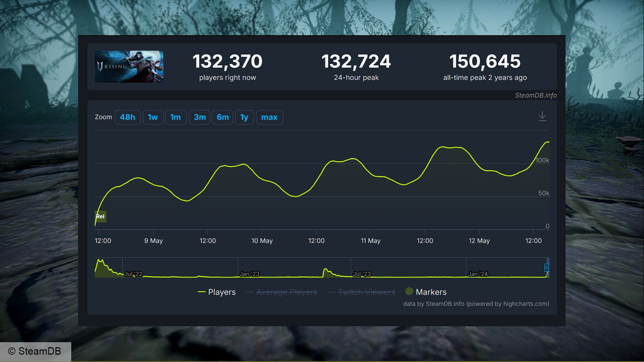Click the Jan '24 navigator label
Viewport: 644px width, 362px height.
(x=478, y=274)
